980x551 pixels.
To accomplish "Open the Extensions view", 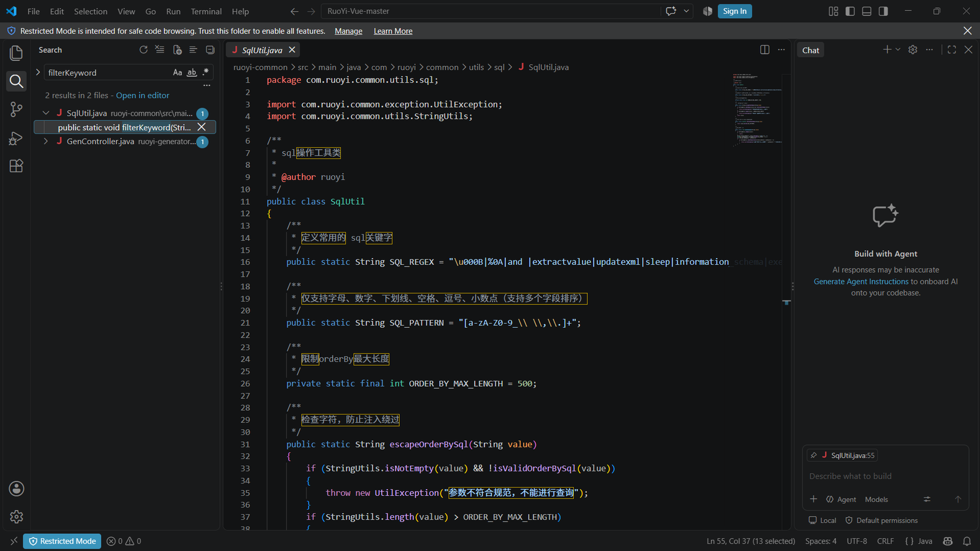I will point(17,165).
